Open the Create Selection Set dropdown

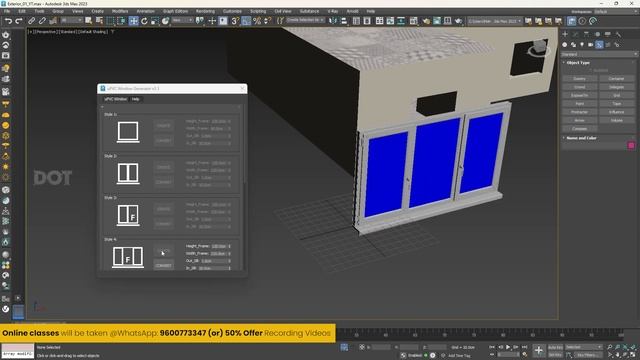tap(305, 20)
